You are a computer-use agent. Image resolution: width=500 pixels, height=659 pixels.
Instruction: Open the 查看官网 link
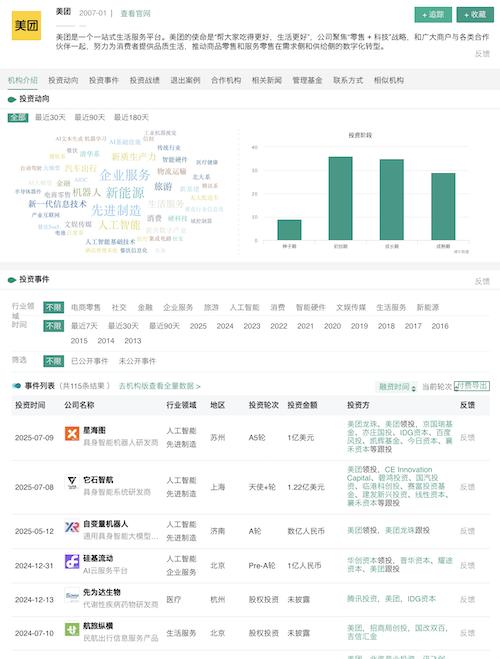135,13
